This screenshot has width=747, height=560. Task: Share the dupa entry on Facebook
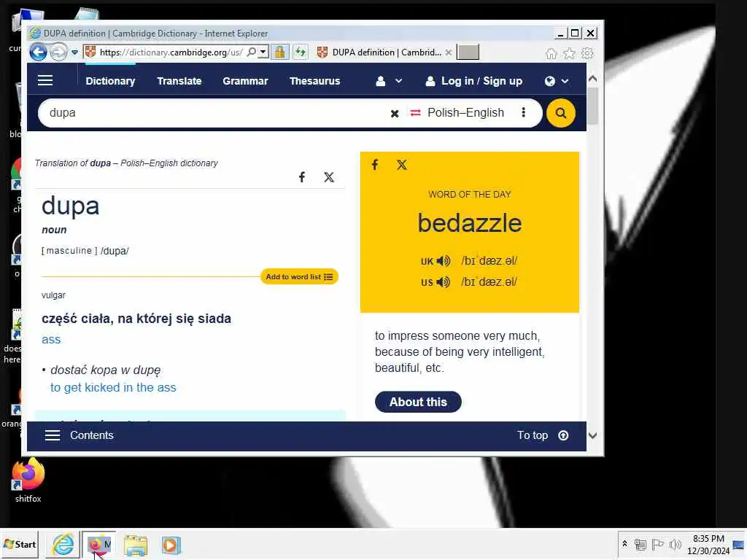pyautogui.click(x=301, y=177)
